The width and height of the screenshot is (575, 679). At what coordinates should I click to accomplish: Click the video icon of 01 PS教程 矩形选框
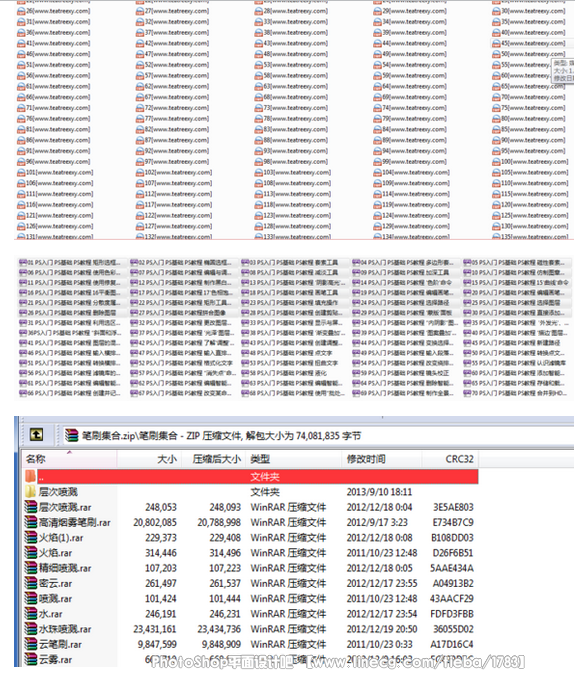click(23, 262)
